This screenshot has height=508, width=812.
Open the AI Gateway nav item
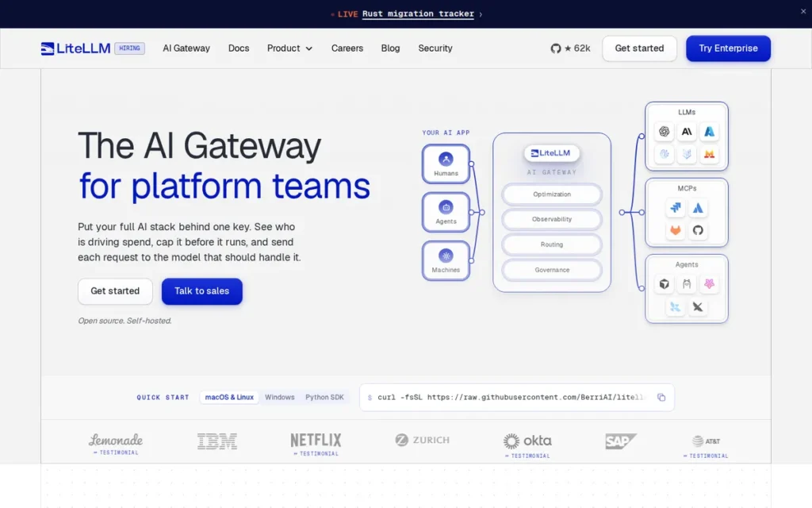(x=186, y=48)
